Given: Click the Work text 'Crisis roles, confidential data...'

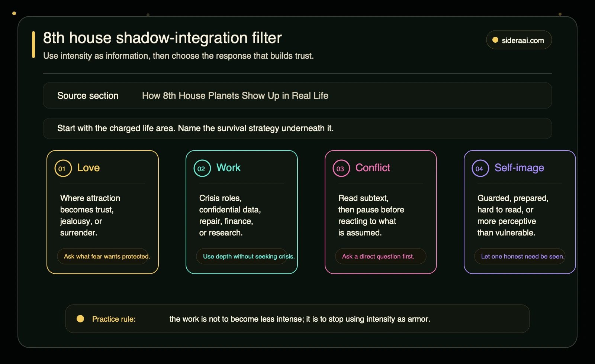Looking at the screenshot, I should 230,215.
